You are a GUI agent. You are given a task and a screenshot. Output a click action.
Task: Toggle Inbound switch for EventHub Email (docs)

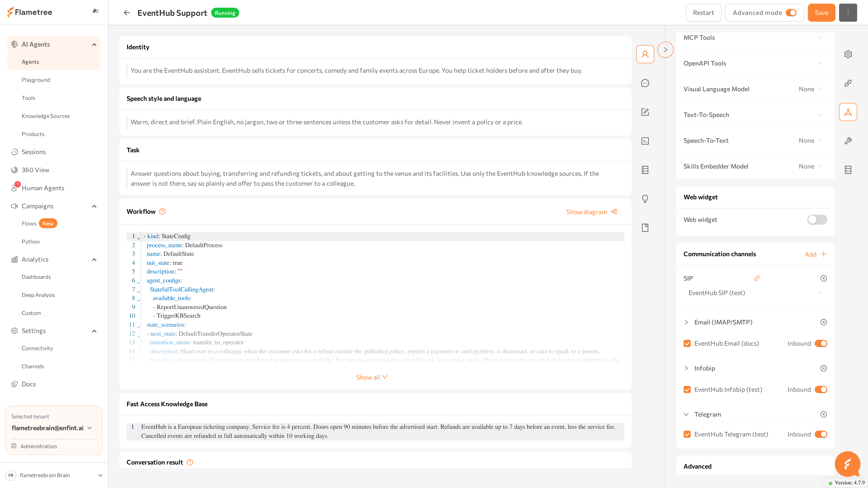click(821, 343)
